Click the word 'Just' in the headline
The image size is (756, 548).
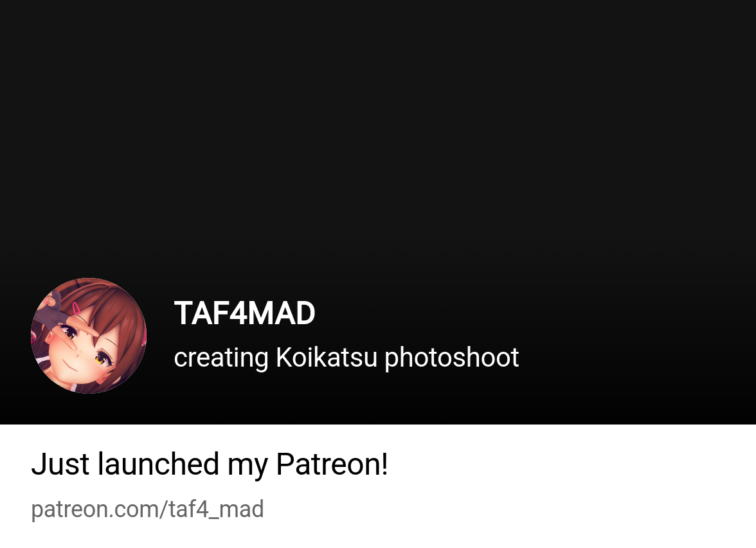pos(60,464)
